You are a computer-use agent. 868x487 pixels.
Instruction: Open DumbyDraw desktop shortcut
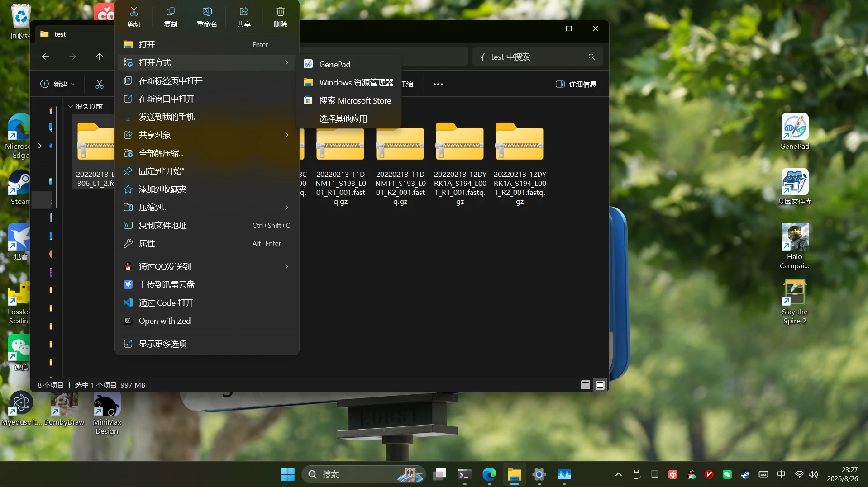point(64,410)
